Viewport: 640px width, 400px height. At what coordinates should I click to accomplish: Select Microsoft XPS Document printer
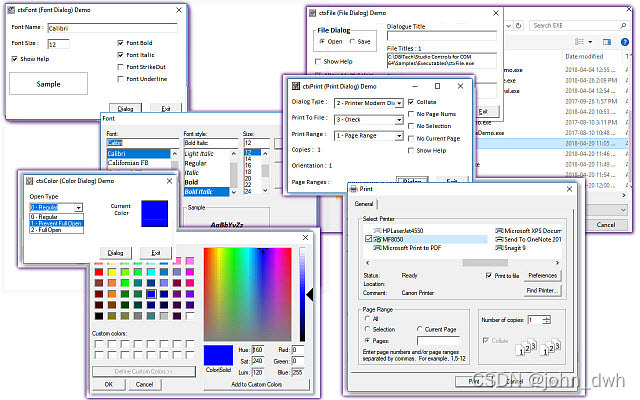point(528,231)
